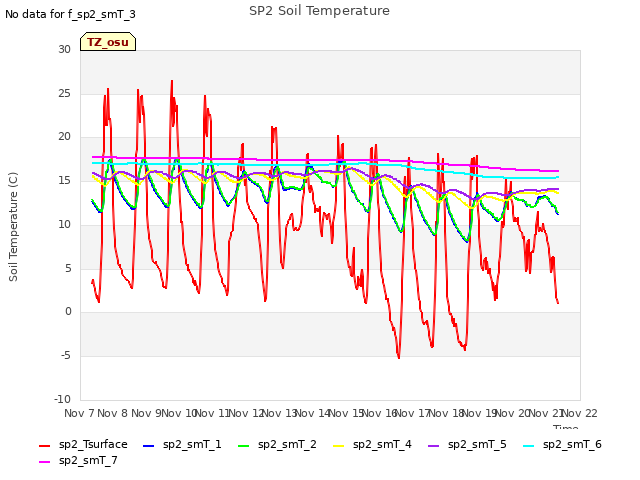Click blue sp2_smT_1 legend color marker
Image resolution: width=640 pixels, height=480 pixels.
[149, 446]
